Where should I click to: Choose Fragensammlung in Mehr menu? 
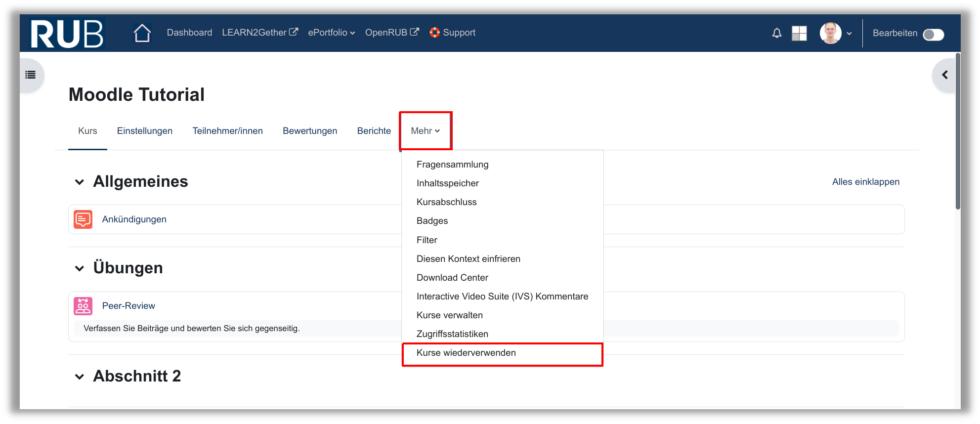tap(452, 165)
